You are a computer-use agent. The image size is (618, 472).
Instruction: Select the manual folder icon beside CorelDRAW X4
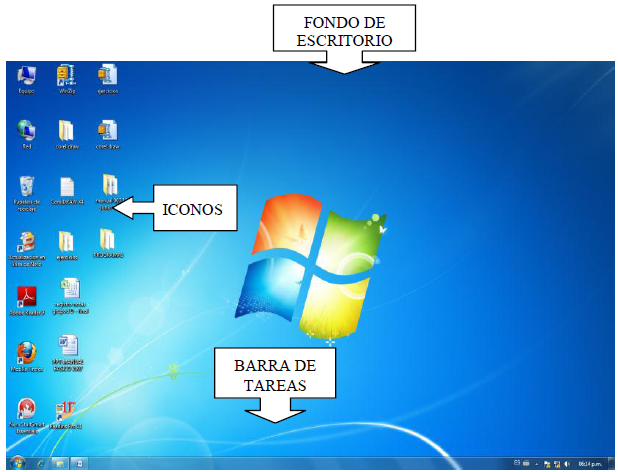tap(110, 192)
